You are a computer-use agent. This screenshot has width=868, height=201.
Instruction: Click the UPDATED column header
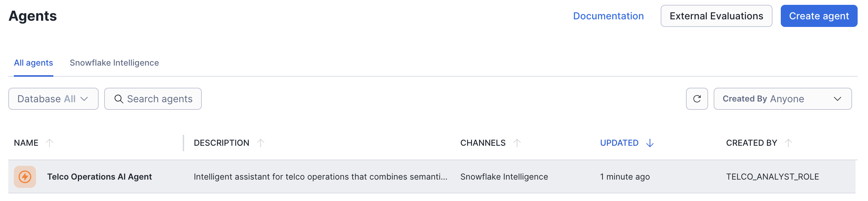(x=619, y=143)
